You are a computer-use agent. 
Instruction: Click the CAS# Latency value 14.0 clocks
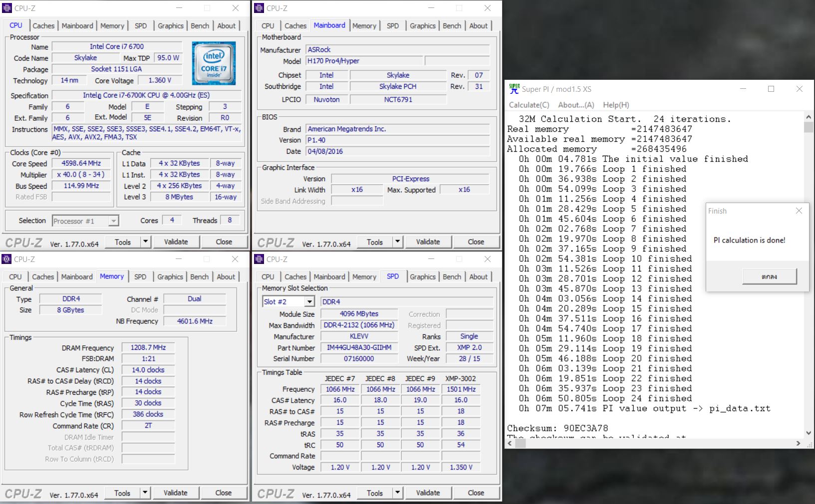pos(148,370)
